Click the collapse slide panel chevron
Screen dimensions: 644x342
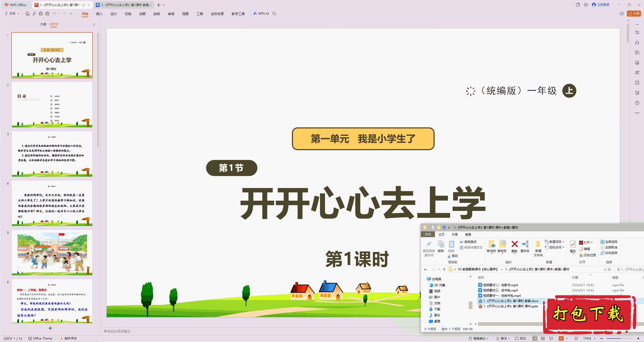94,24
